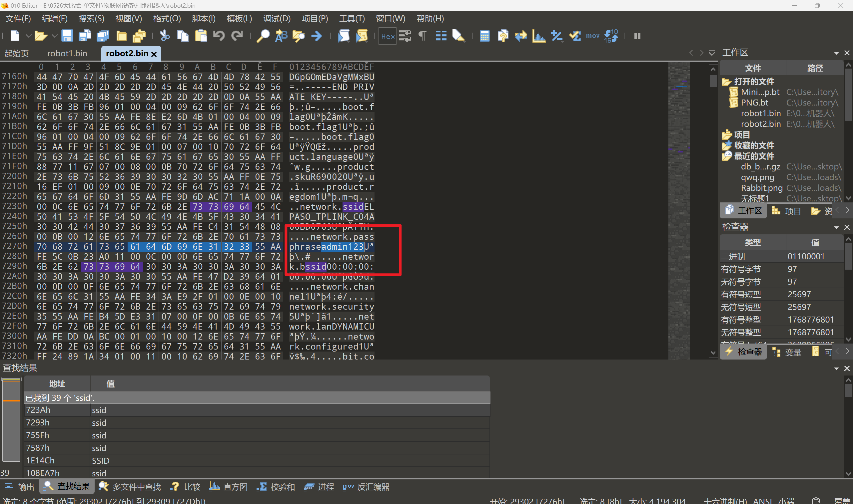Image resolution: width=853 pixels, height=504 pixels.
Task: Toggle Hex edit mode button
Action: (x=388, y=36)
